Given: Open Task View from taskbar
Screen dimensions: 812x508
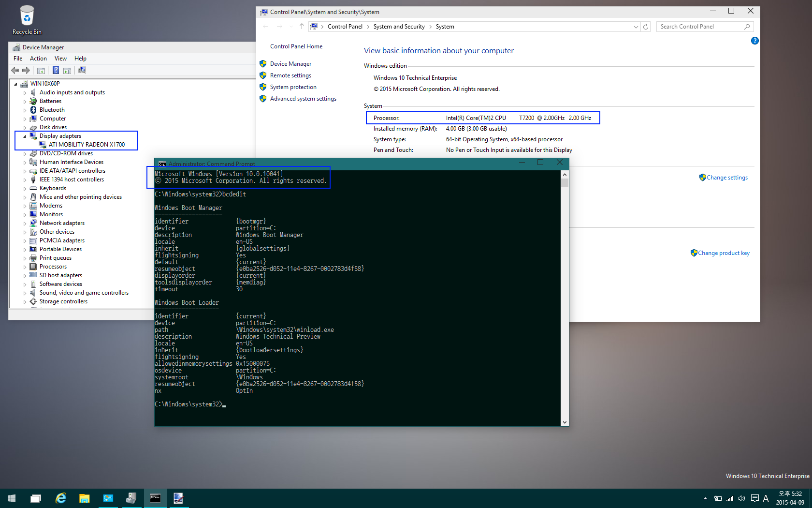Looking at the screenshot, I should 36,498.
